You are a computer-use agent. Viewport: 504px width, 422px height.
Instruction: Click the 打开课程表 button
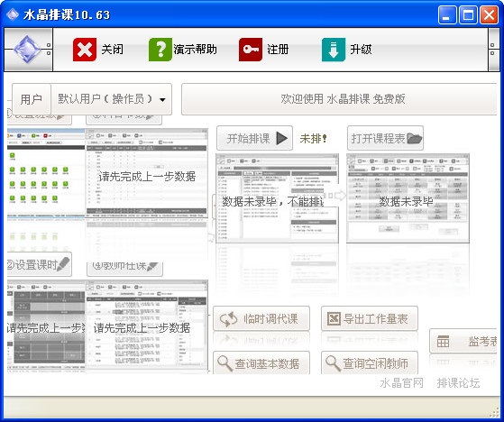tap(385, 138)
